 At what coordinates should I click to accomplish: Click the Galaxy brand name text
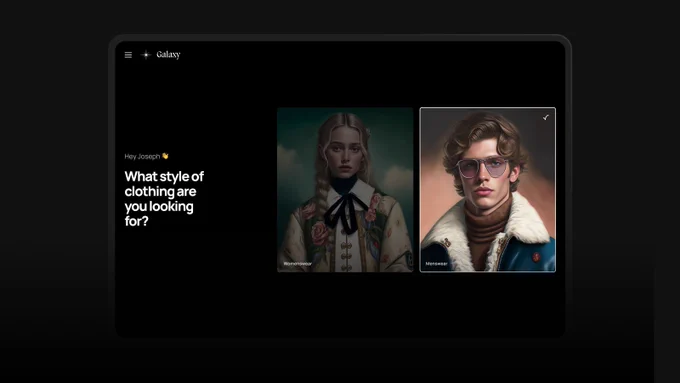coord(168,55)
